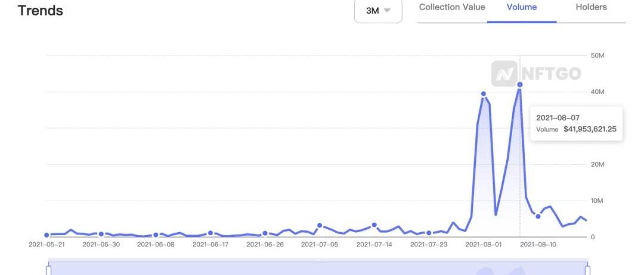This screenshot has height=275, width=644.
Task: Choose the 2021-07-14 data point dot
Action: 374,225
